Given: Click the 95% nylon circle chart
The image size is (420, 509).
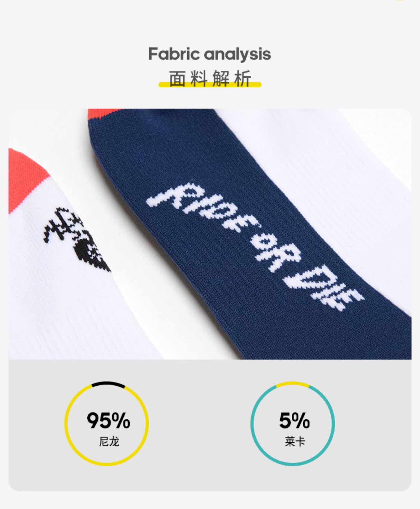Looking at the screenshot, I should click(x=107, y=424).
